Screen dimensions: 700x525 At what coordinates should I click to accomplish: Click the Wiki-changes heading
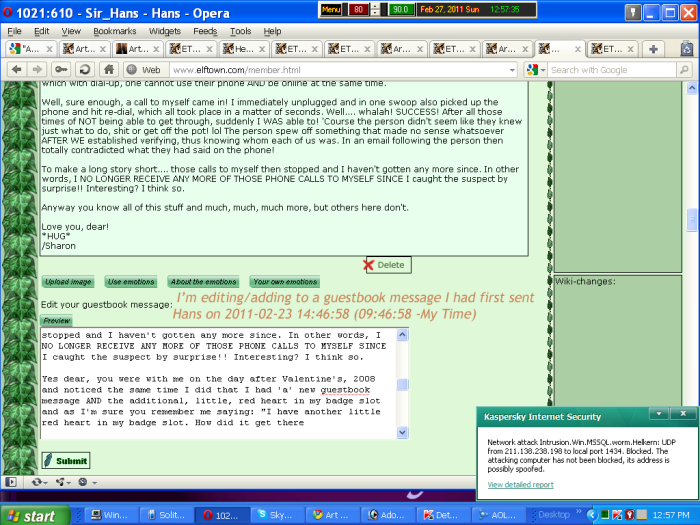585,281
